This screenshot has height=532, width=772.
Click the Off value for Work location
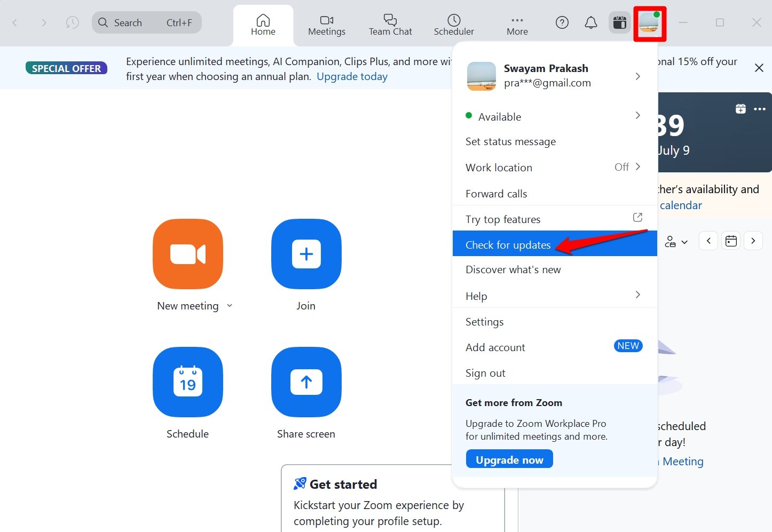point(621,167)
